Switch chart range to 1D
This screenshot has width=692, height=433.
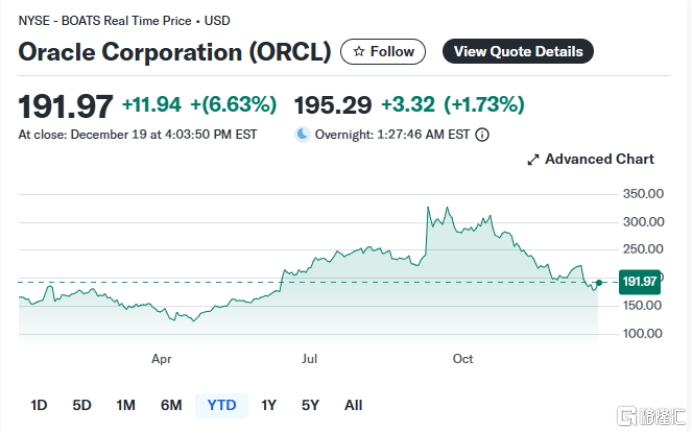tap(39, 405)
